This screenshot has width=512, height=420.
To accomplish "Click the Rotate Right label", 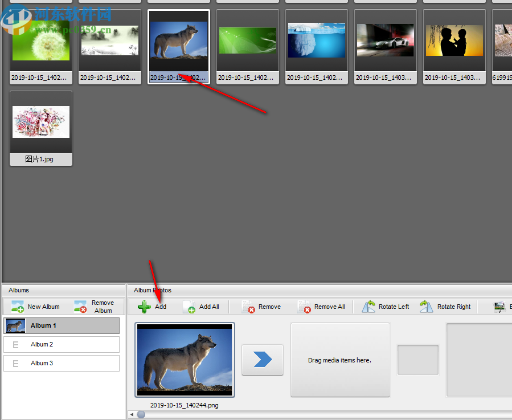I will pyautogui.click(x=454, y=307).
